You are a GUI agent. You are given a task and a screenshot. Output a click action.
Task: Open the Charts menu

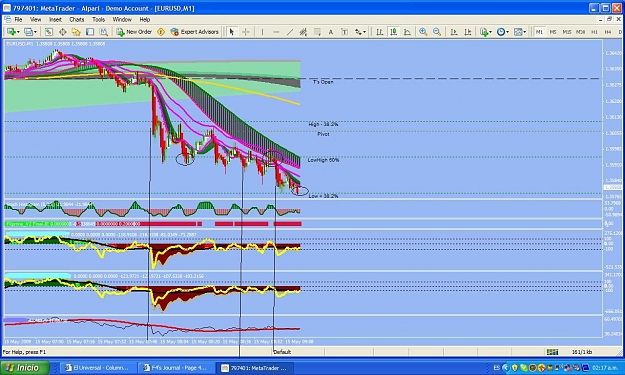77,19
